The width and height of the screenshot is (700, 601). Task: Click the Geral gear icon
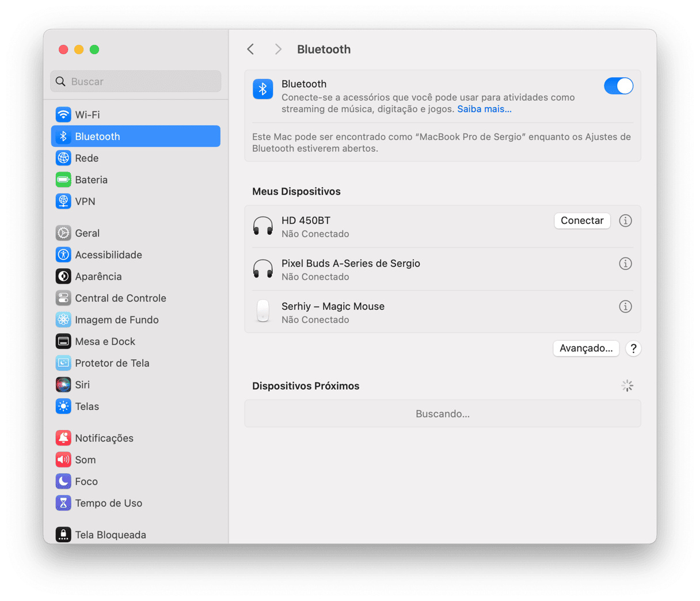coord(63,233)
